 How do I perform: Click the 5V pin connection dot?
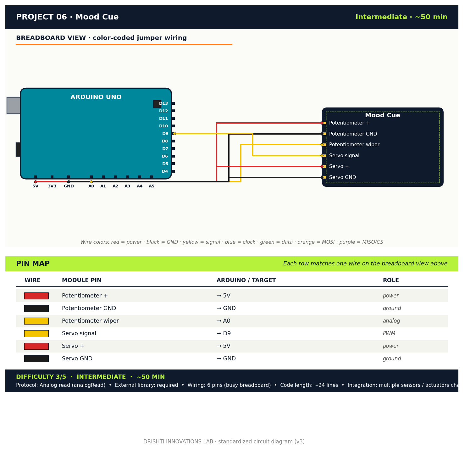[36, 182]
